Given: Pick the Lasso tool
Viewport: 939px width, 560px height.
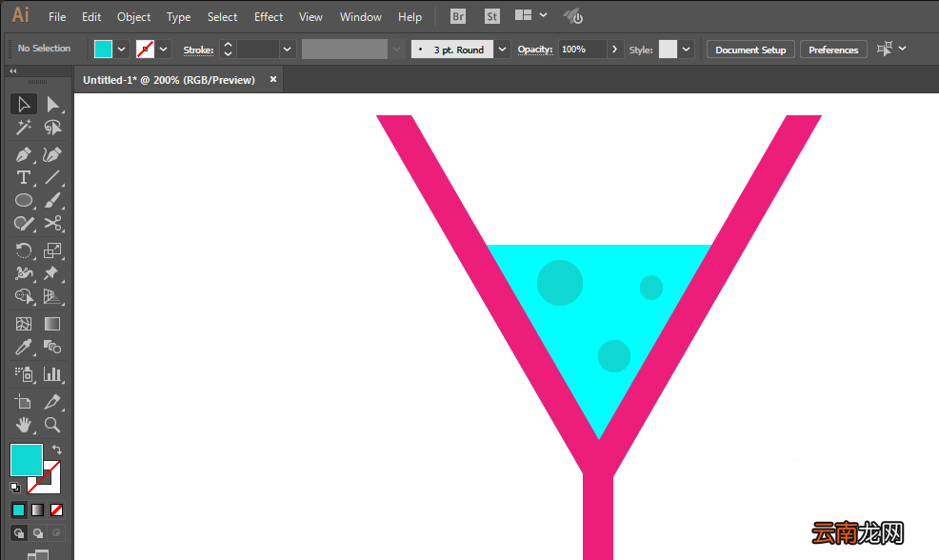Looking at the screenshot, I should pyautogui.click(x=52, y=127).
